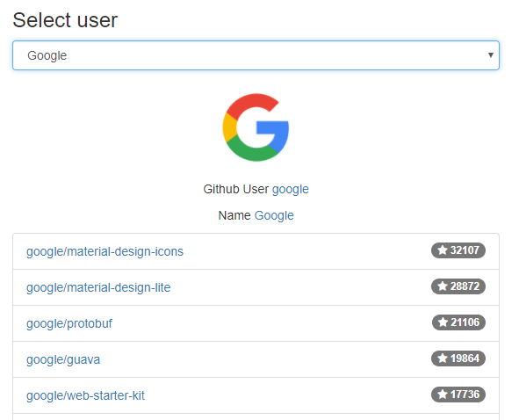Click the 32107 star count badge
Image resolution: width=519 pixels, height=420 pixels.
pyautogui.click(x=458, y=250)
